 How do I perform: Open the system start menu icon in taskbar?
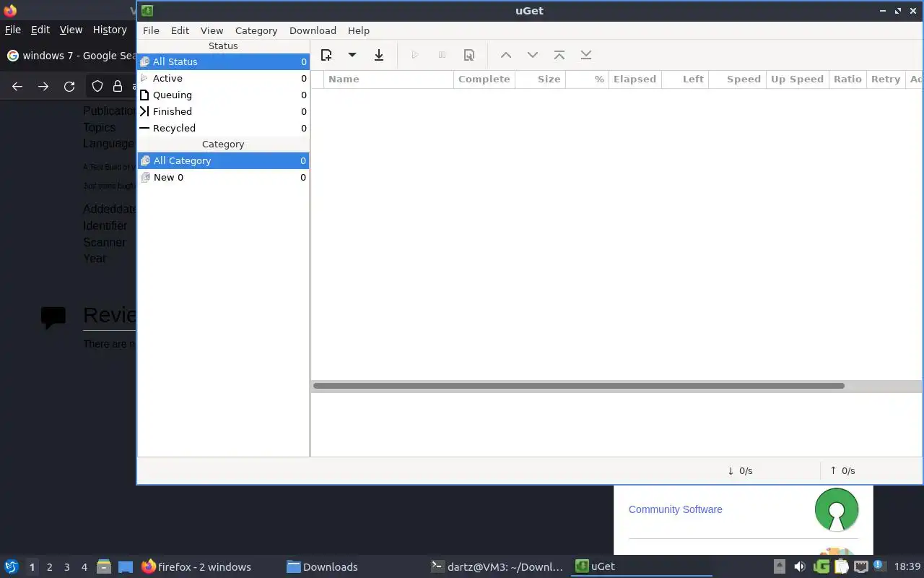pos(12,566)
